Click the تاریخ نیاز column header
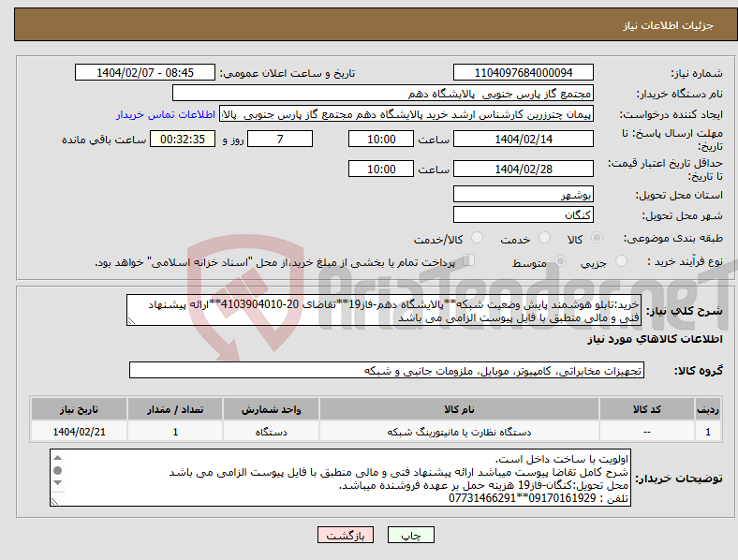 (x=79, y=409)
